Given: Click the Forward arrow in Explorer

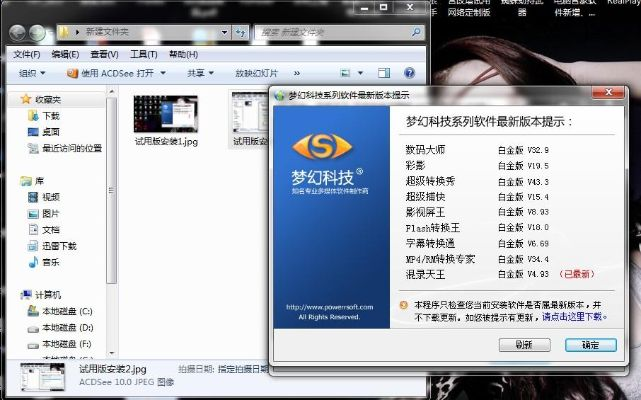Looking at the screenshot, I should coord(37,33).
